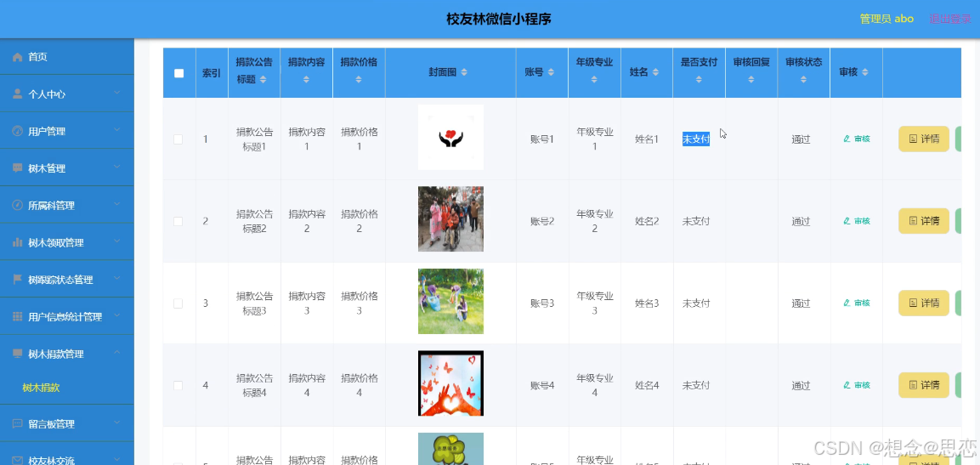Open the heart hands butterflies image in row 4
980x465 pixels.
pos(450,383)
